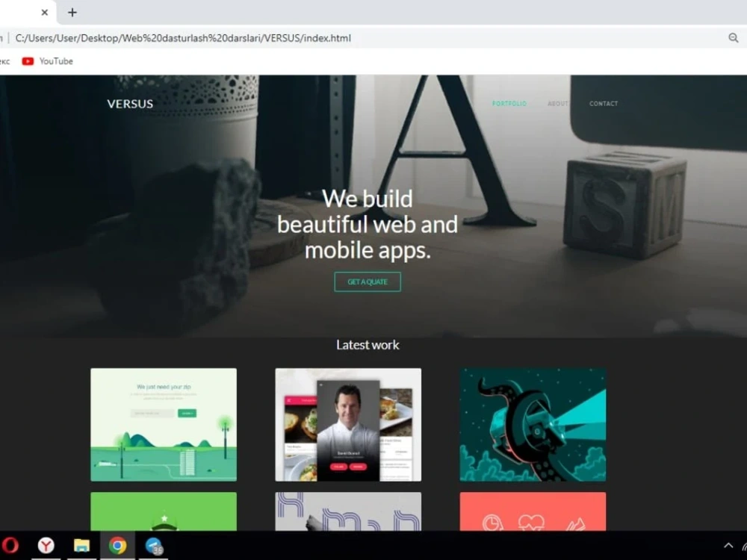Open Chrome from the taskbar
The width and height of the screenshot is (747, 560).
118,547
